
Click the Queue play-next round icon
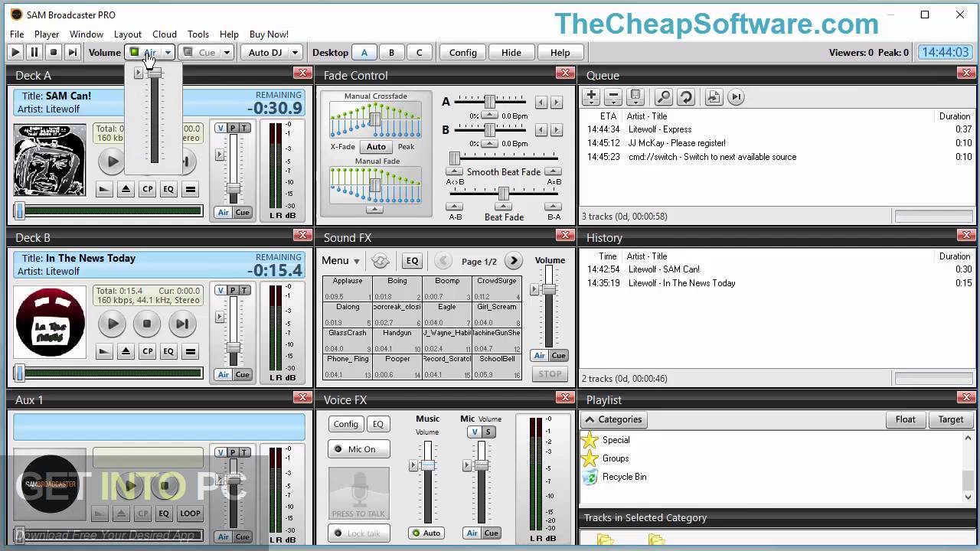[736, 97]
